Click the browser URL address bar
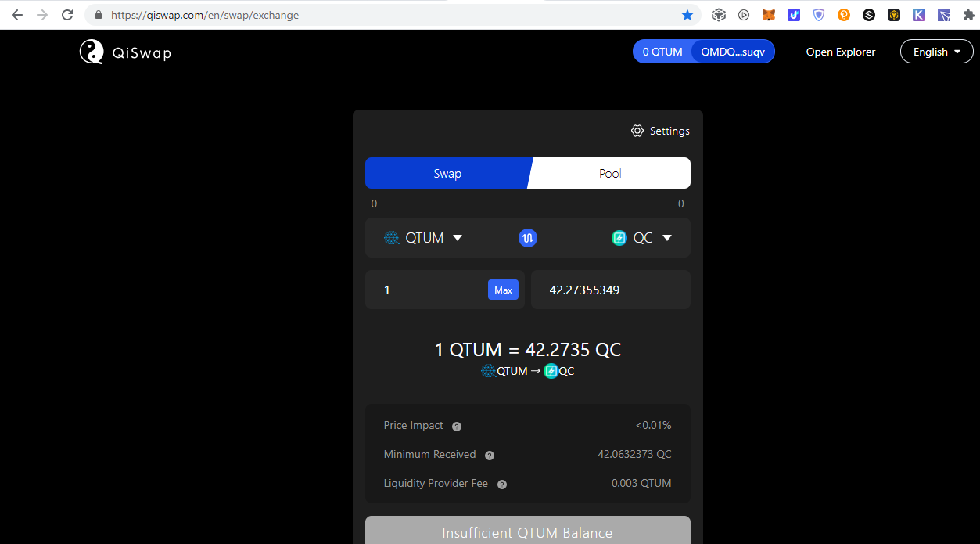 tap(391, 15)
